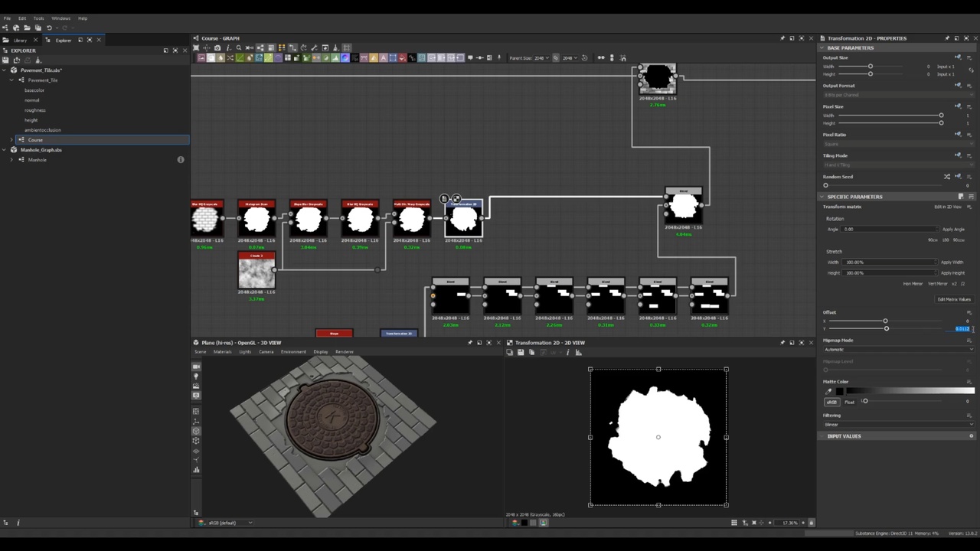This screenshot has width=980, height=551.
Task: Open the Windows menu
Action: coord(60,18)
